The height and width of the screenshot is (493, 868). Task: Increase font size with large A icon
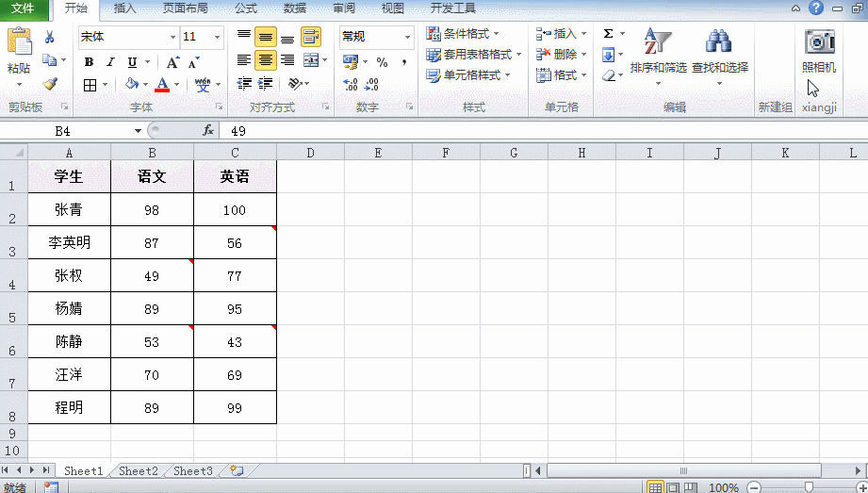172,62
